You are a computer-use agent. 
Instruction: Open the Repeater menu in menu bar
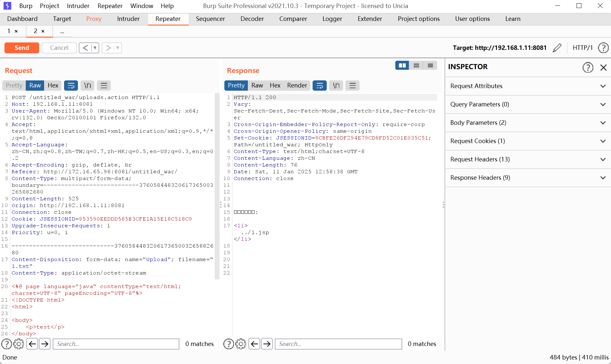pos(110,6)
